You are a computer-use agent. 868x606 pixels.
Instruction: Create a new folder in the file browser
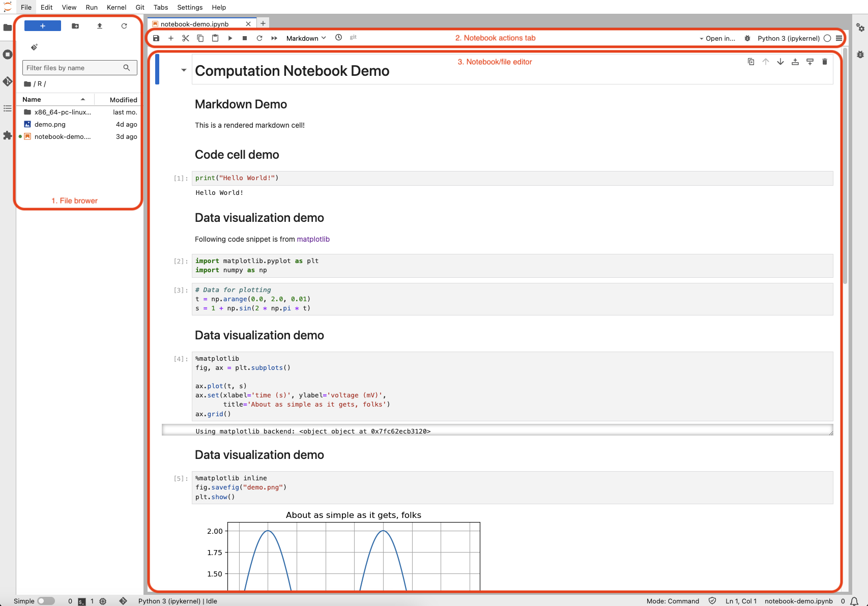[75, 26]
